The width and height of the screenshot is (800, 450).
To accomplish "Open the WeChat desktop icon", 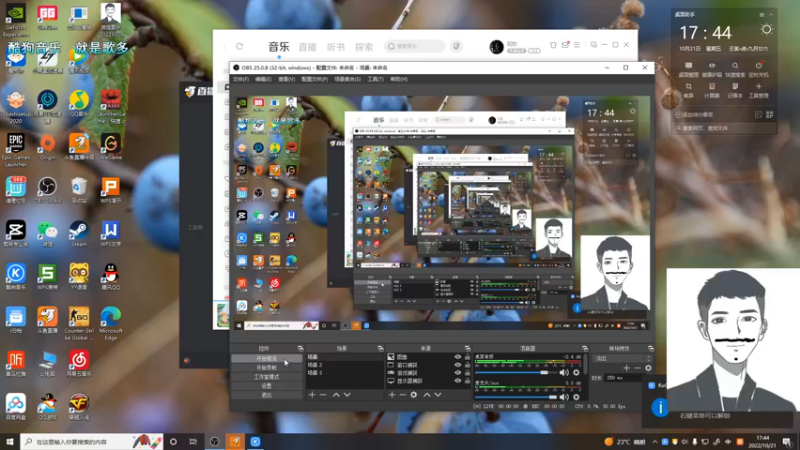I will 47,234.
